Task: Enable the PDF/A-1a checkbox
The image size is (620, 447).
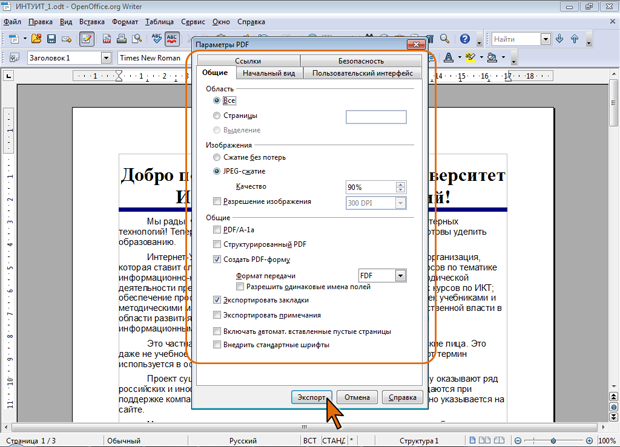Action: (x=219, y=229)
